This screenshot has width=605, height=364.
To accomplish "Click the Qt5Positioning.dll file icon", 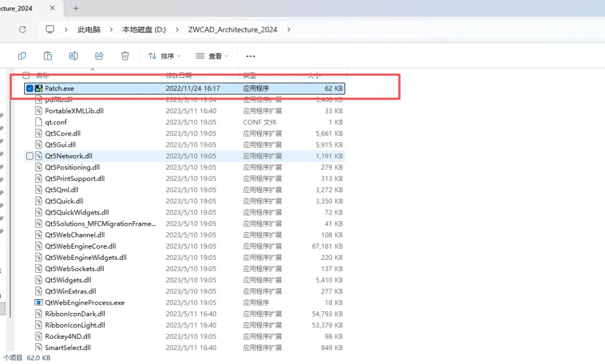I will (39, 167).
